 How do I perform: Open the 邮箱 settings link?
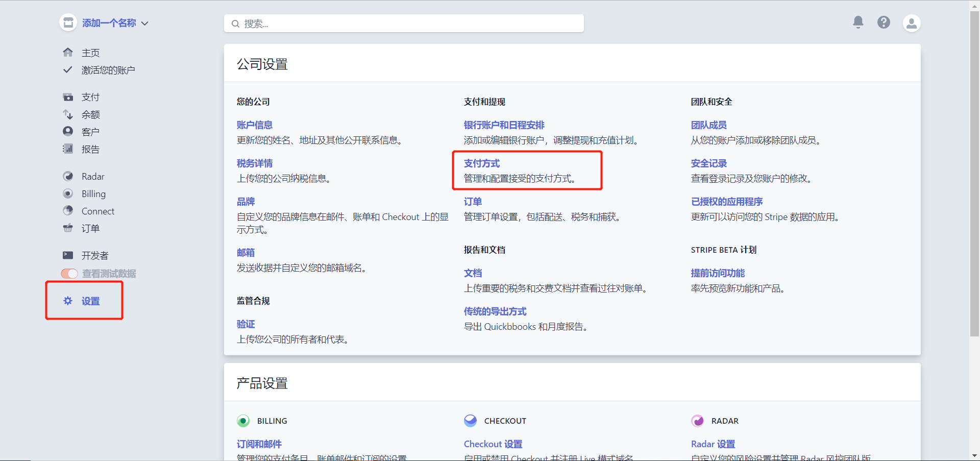coord(246,253)
